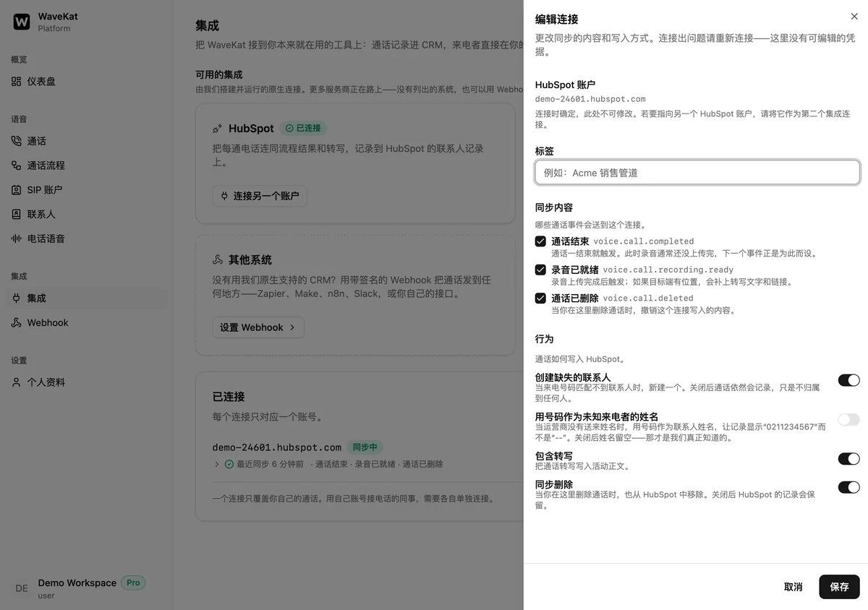Click the phone icon next to 通话
The image size is (868, 610).
tap(17, 141)
